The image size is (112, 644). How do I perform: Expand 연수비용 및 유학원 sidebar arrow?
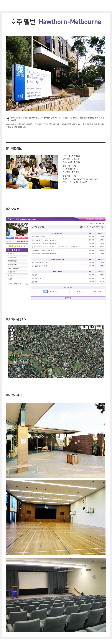(x=26, y=250)
